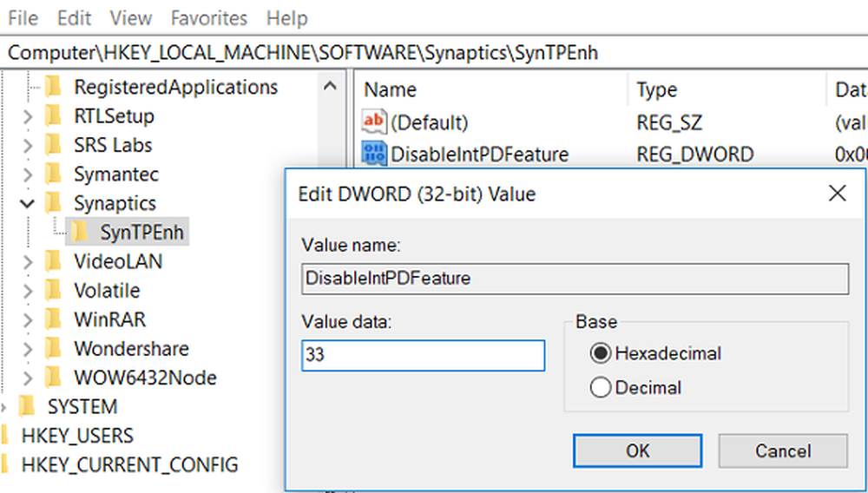Select the Symantec folder icon

54,174
